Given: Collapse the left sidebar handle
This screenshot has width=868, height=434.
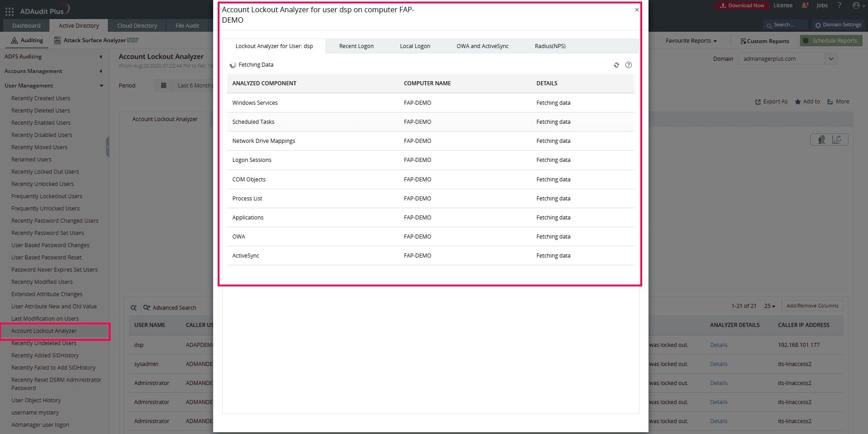Looking at the screenshot, I should pos(107,147).
